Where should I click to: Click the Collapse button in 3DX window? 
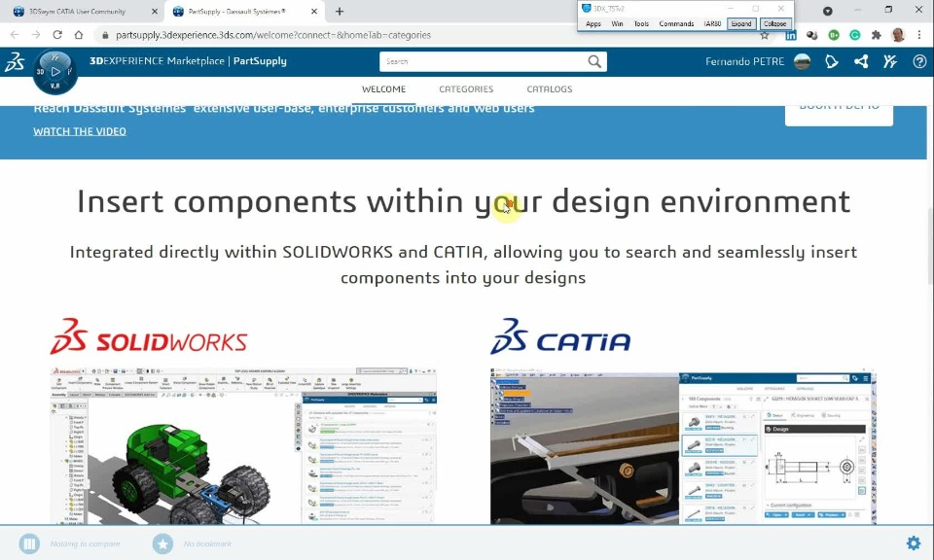coord(775,23)
